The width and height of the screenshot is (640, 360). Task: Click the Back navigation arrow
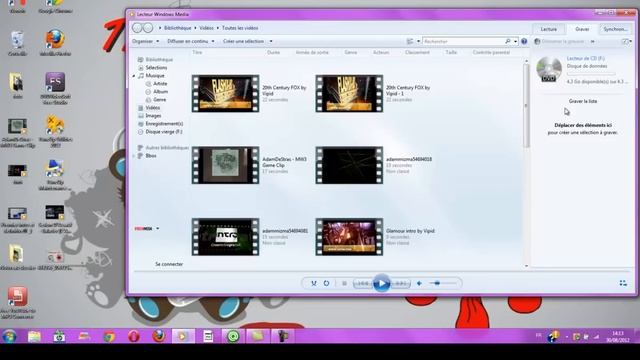[x=137, y=28]
